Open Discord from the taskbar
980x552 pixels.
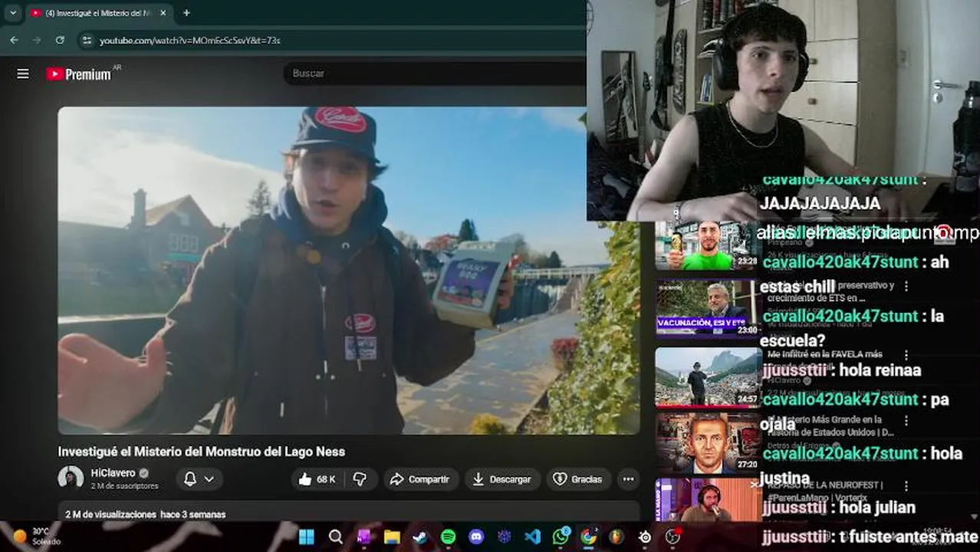pyautogui.click(x=476, y=537)
